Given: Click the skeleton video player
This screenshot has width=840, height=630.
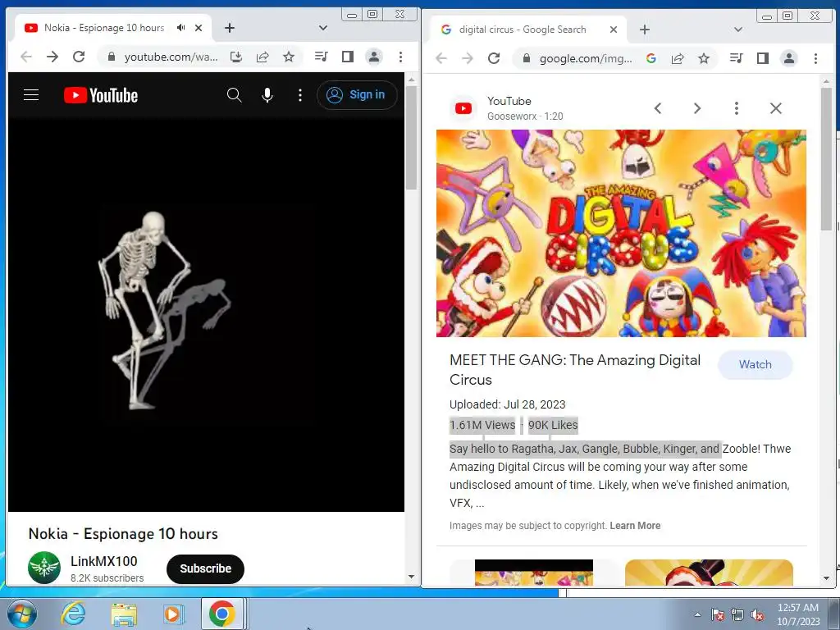Looking at the screenshot, I should (206, 314).
